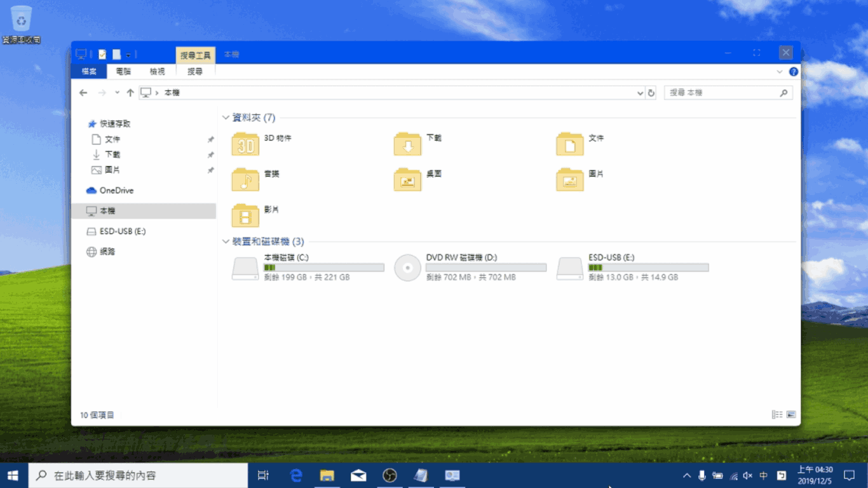
Task: Select OneDrive in navigation pane
Action: [116, 190]
